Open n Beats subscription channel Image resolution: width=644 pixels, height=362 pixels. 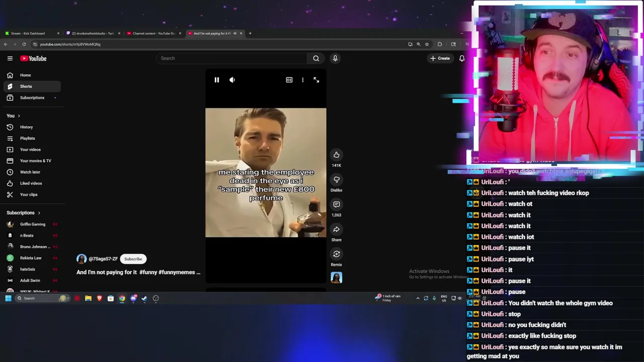point(32,235)
